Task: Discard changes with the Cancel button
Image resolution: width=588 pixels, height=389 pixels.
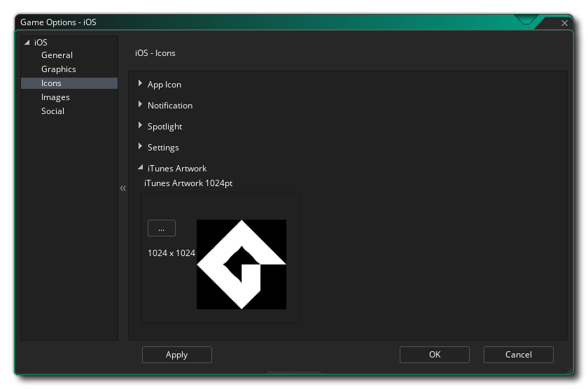Action: point(519,355)
